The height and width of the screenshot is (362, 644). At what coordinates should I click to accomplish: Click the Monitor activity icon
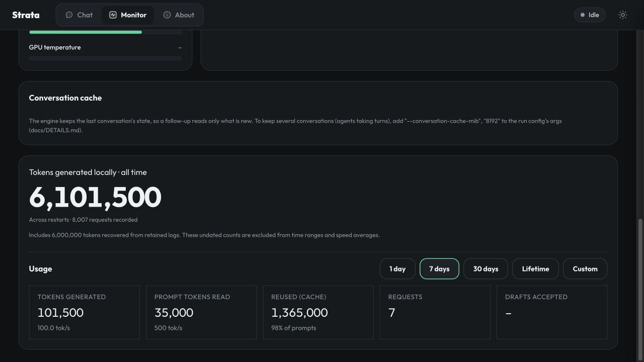click(113, 15)
